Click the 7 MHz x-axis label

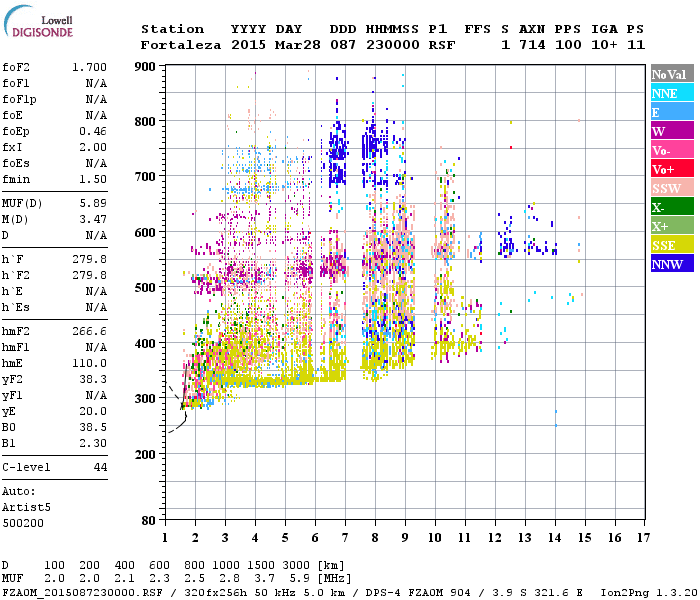pyautogui.click(x=345, y=538)
